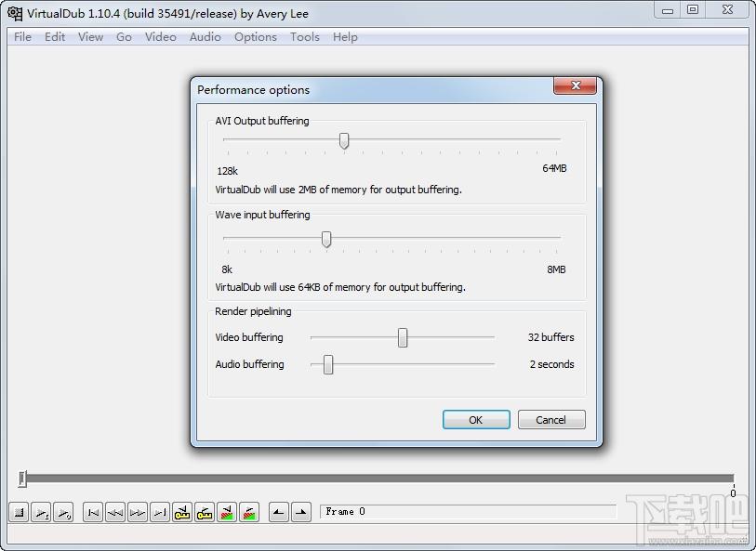The image size is (756, 551).
Task: Click the VirtualDub app icon in the title bar
Action: tap(15, 14)
